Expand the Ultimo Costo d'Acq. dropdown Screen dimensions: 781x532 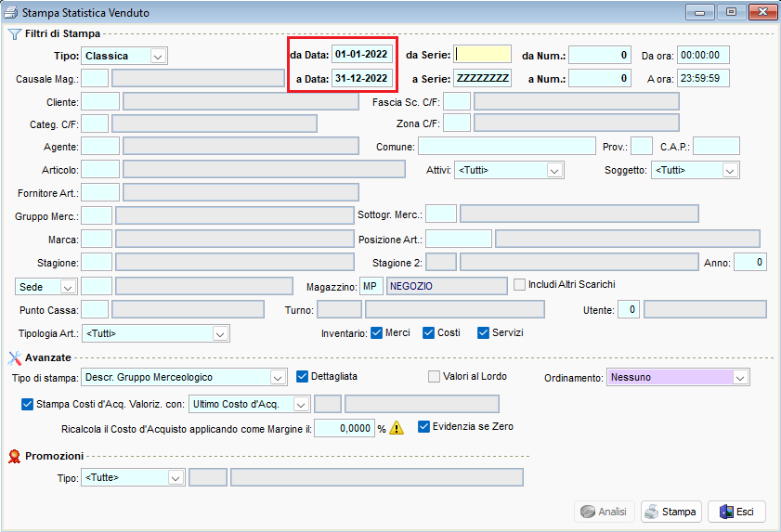(x=300, y=404)
